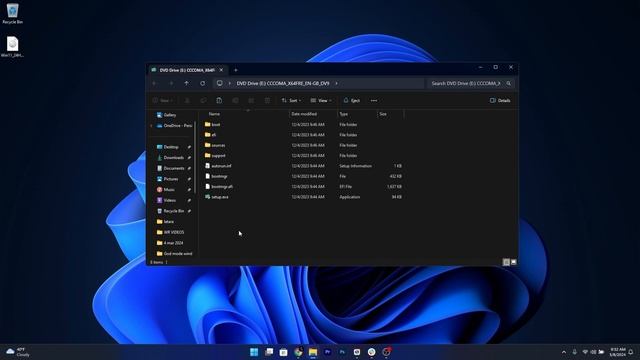Switch to details list view
The image size is (640, 360).
[x=506, y=262]
